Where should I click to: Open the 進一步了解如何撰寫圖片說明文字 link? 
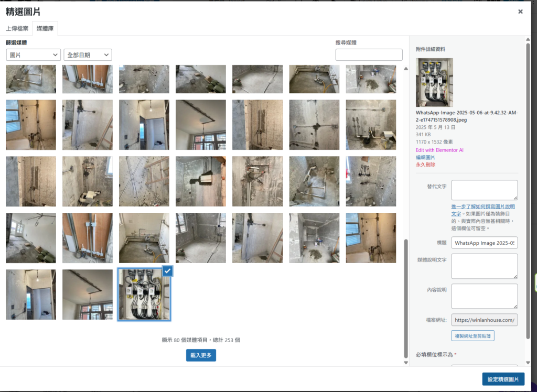(x=484, y=210)
